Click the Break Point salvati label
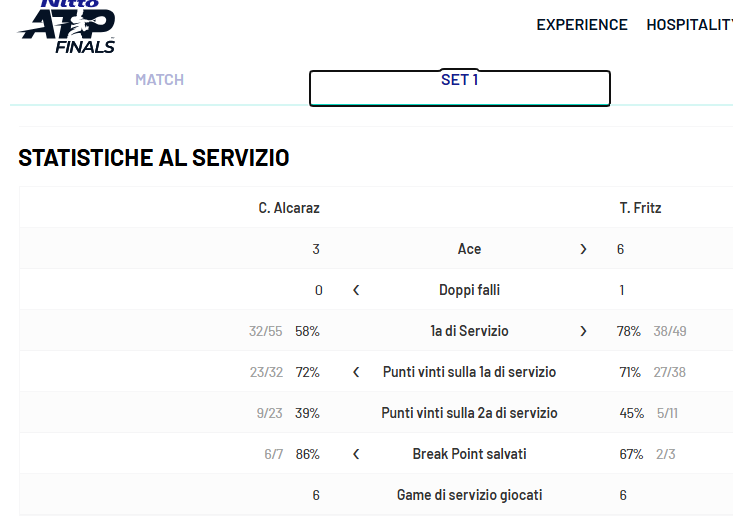The width and height of the screenshot is (733, 523). 469,454
